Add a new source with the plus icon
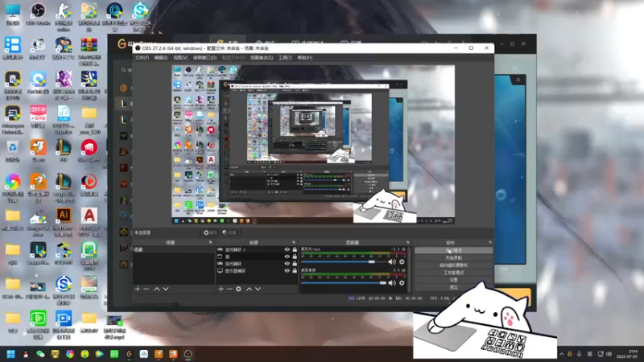The width and height of the screenshot is (644, 362). (x=221, y=289)
